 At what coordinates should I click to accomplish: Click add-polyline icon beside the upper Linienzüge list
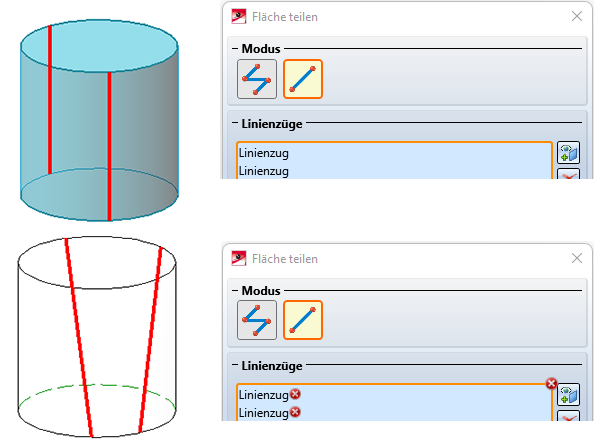(x=568, y=153)
